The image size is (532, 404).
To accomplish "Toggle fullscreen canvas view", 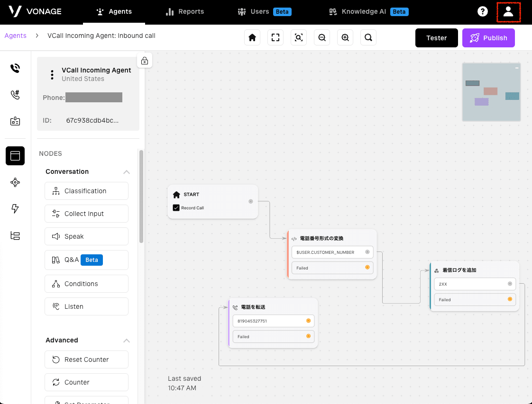I will 275,37.
